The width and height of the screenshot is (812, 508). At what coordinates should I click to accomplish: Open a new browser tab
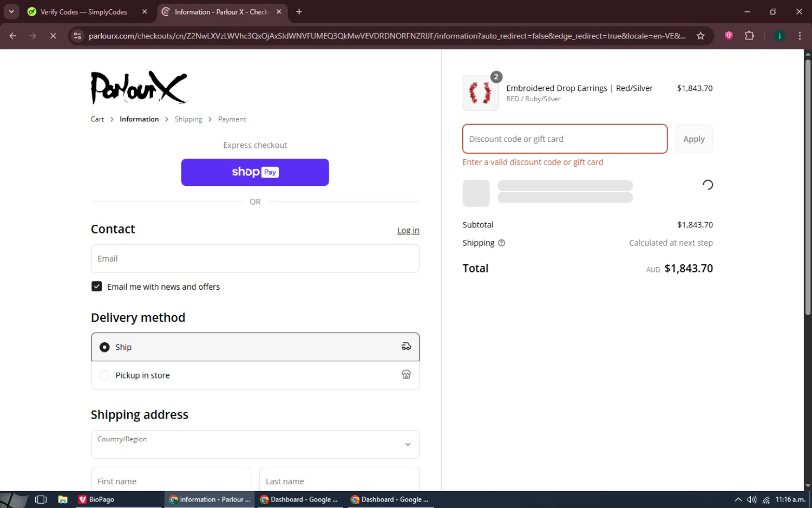[299, 12]
